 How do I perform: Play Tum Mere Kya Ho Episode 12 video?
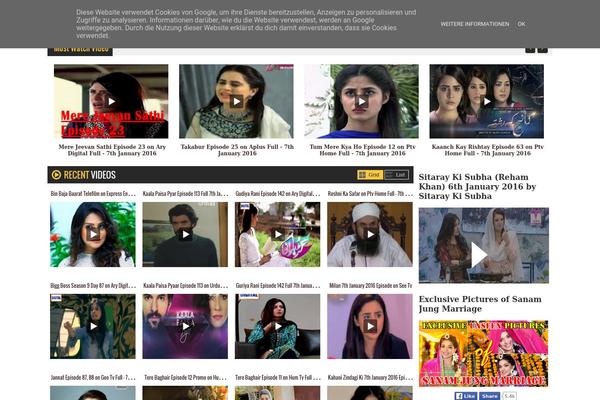(x=361, y=101)
